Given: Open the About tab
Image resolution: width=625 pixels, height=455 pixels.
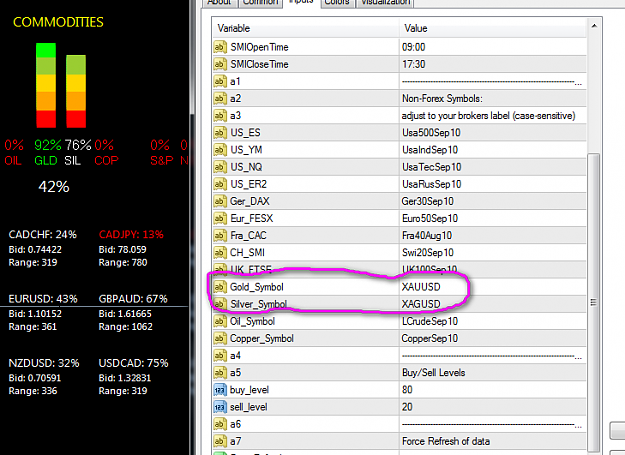Looking at the screenshot, I should pyautogui.click(x=219, y=2).
